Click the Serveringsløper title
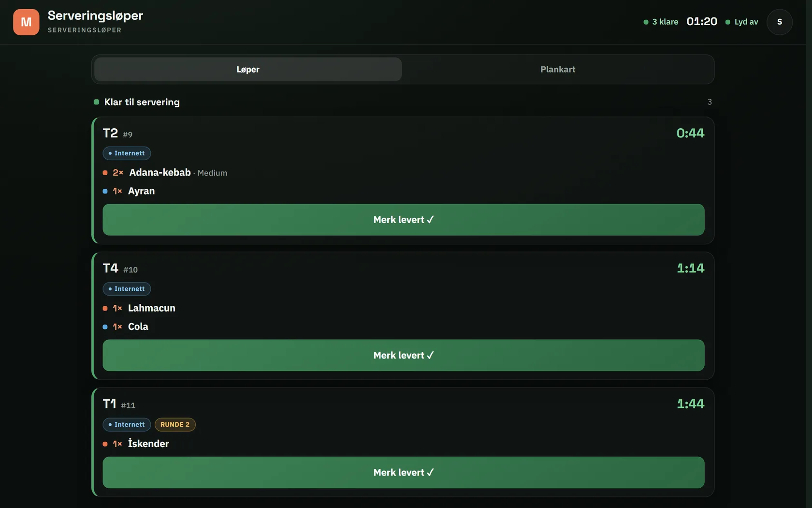 (95, 15)
